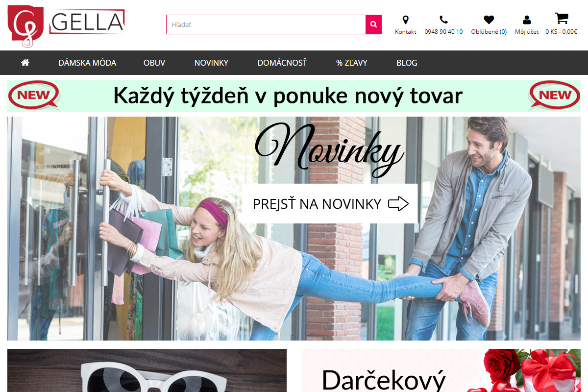Screen dimensions: 588x392
Task: Open the Domácnosť category
Action: point(282,63)
